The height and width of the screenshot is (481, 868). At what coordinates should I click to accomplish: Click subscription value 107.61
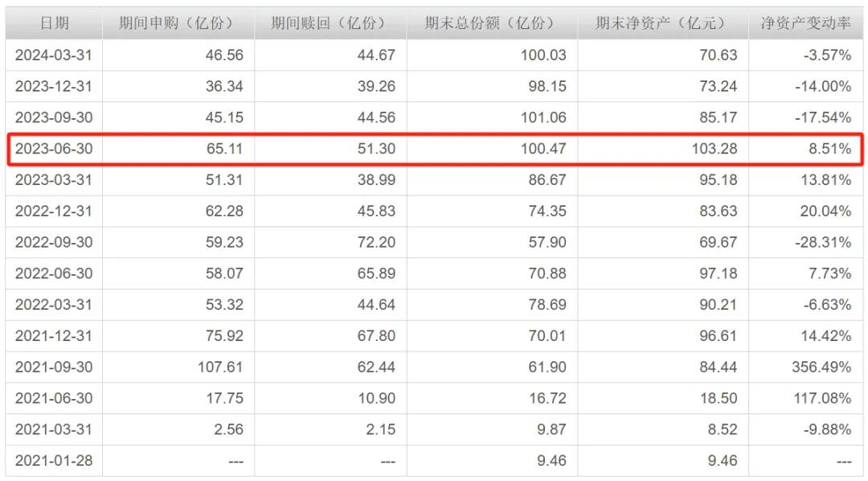coord(220,368)
